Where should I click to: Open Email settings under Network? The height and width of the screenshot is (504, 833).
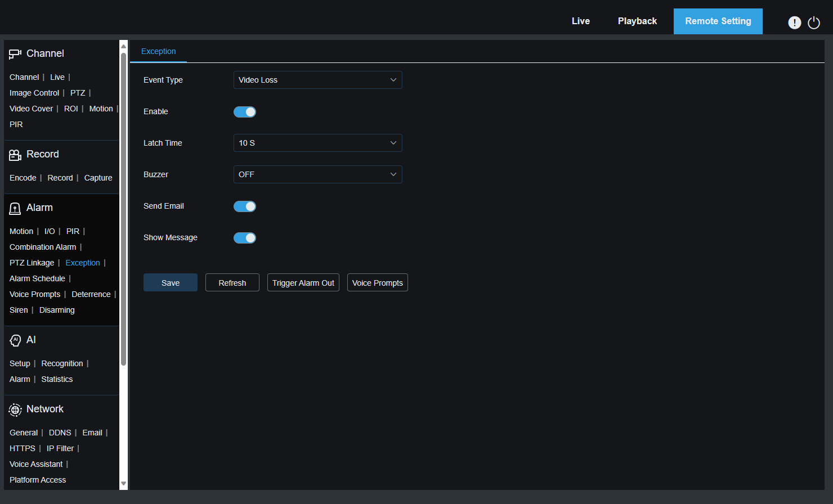pos(92,432)
